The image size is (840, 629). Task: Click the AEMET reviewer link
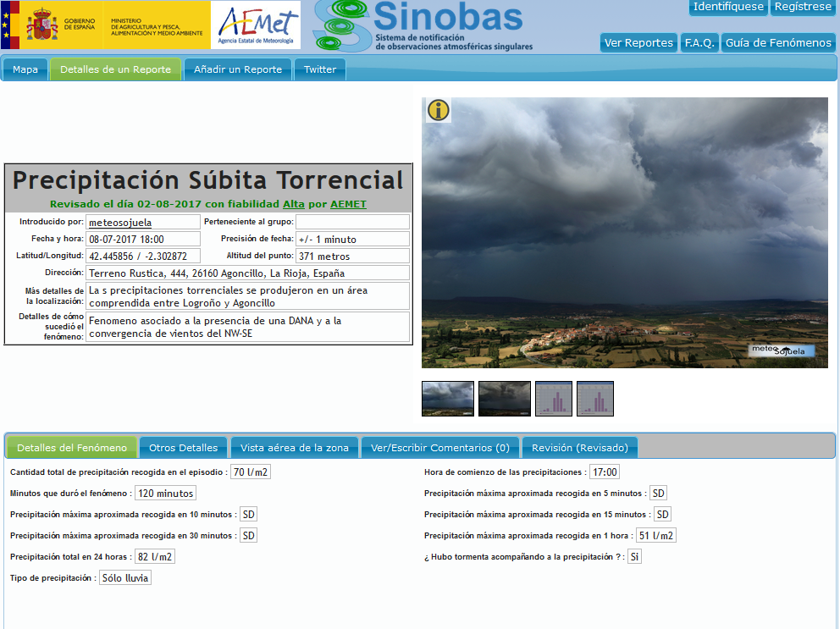[348, 204]
